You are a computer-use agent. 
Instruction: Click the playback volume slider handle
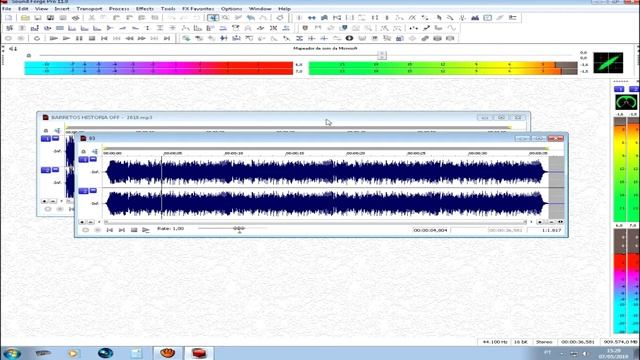pos(382,55)
